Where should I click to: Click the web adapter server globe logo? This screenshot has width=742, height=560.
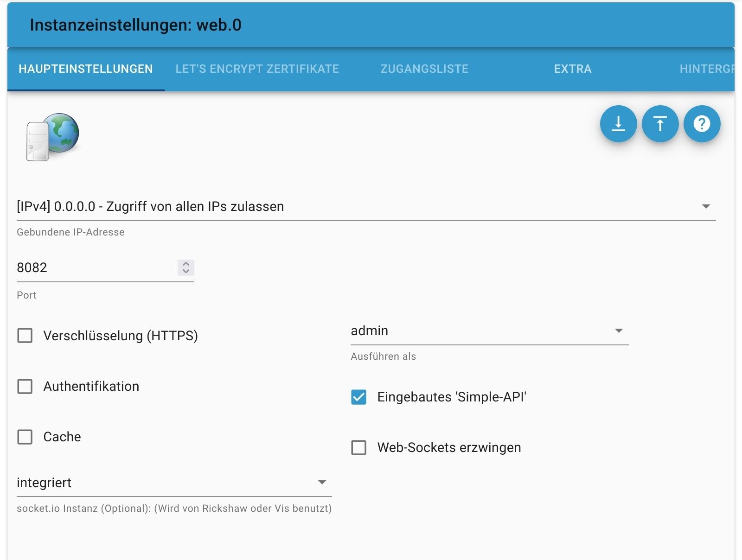click(x=52, y=137)
